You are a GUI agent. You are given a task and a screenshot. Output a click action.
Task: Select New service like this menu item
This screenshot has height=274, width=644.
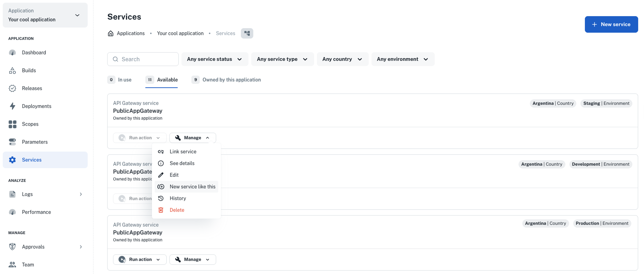[192, 187]
